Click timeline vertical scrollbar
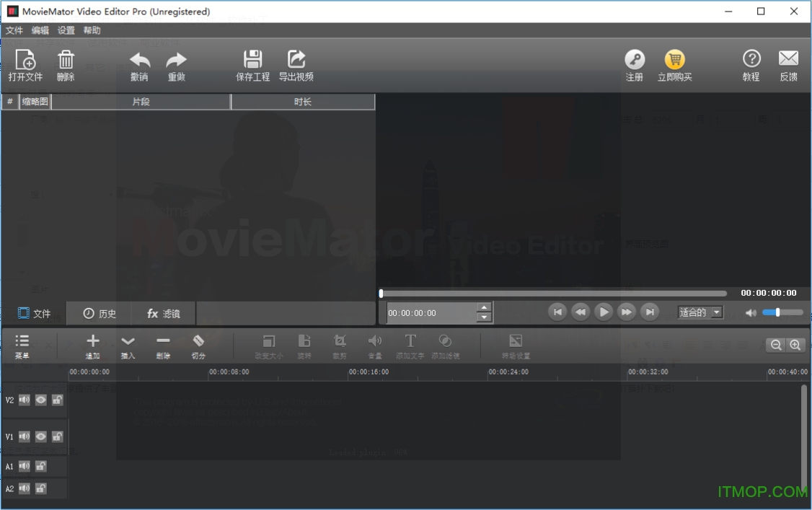812x510 pixels. click(x=804, y=440)
